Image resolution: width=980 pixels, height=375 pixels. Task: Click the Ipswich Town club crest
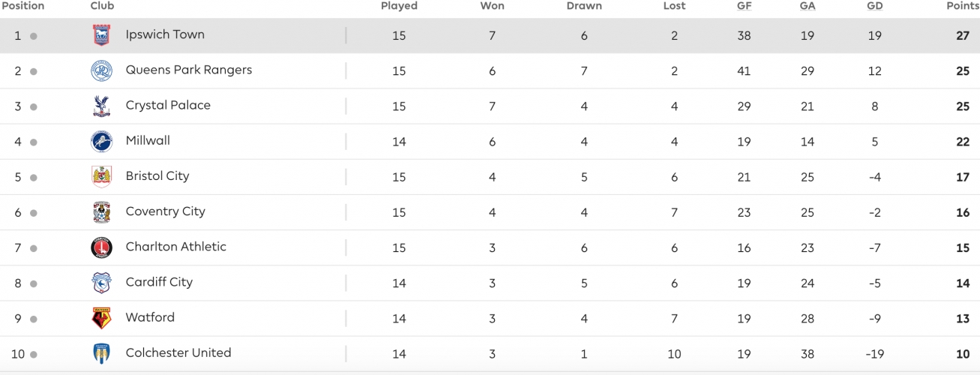pyautogui.click(x=101, y=35)
